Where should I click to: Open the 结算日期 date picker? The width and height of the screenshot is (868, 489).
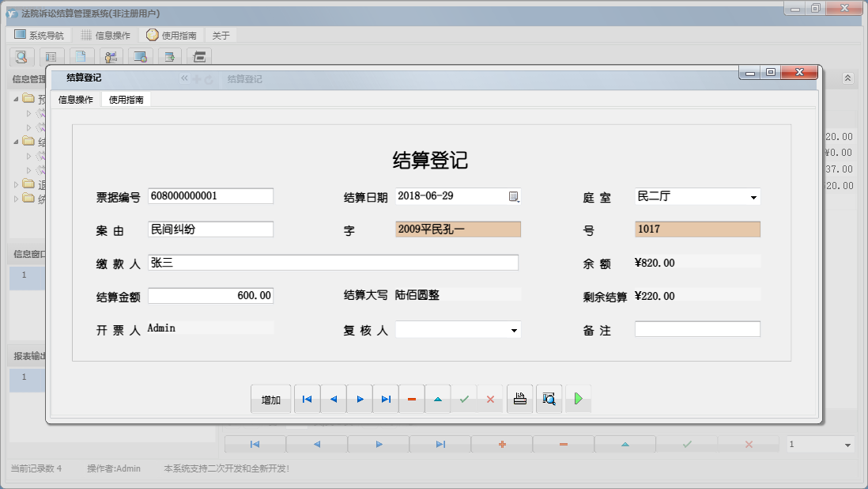512,195
